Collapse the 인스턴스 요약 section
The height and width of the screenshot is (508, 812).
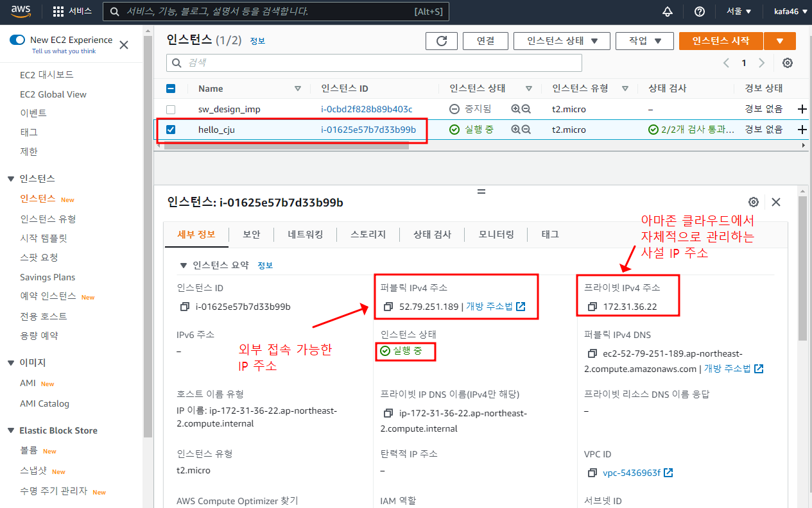point(184,265)
